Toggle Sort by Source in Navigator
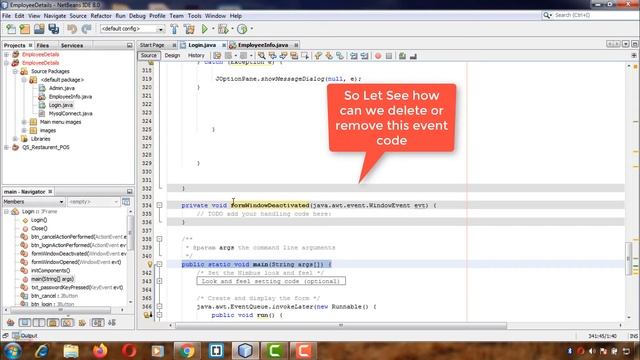 click(x=112, y=323)
